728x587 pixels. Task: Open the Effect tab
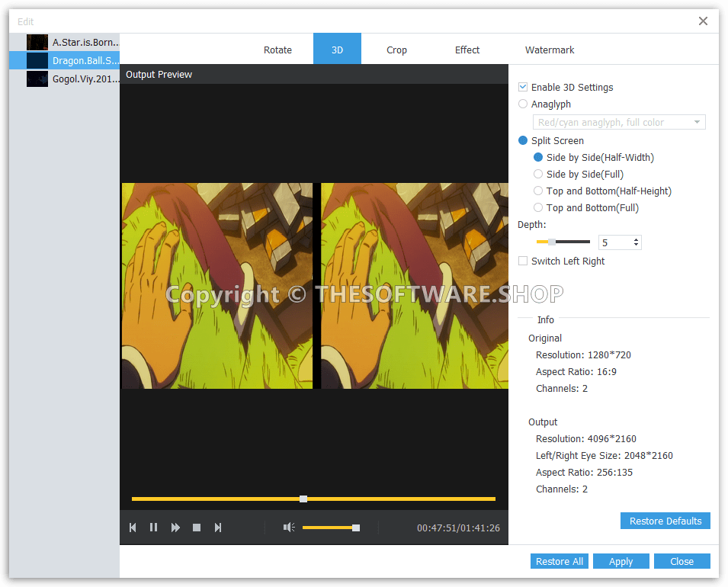[467, 50]
